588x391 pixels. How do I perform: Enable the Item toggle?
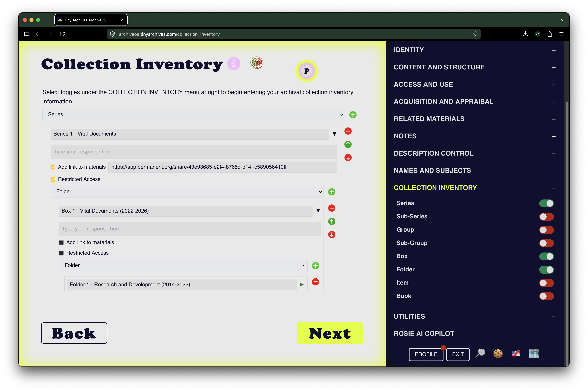[x=546, y=283]
